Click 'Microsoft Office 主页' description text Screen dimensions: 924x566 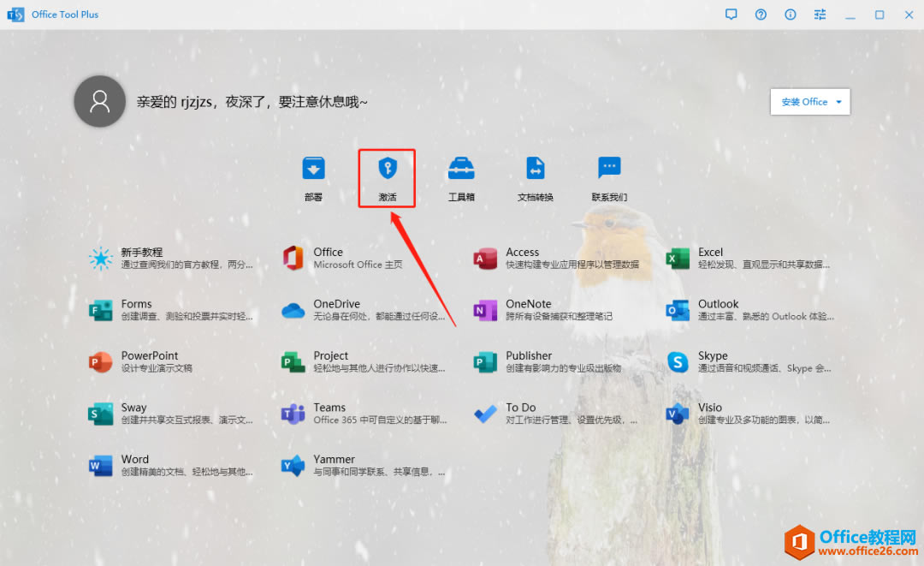pos(358,265)
